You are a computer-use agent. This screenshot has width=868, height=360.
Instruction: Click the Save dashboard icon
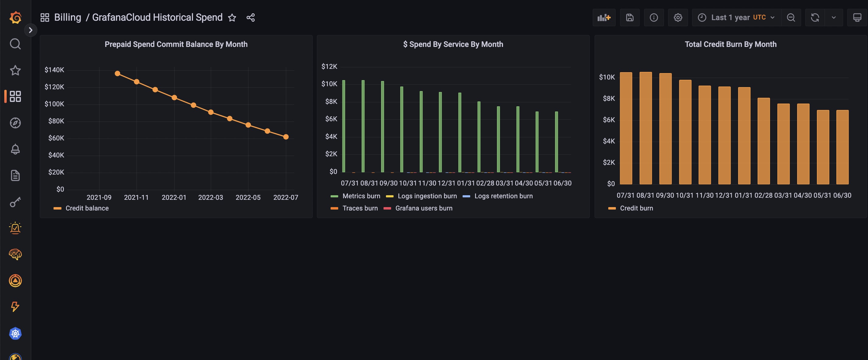(630, 18)
